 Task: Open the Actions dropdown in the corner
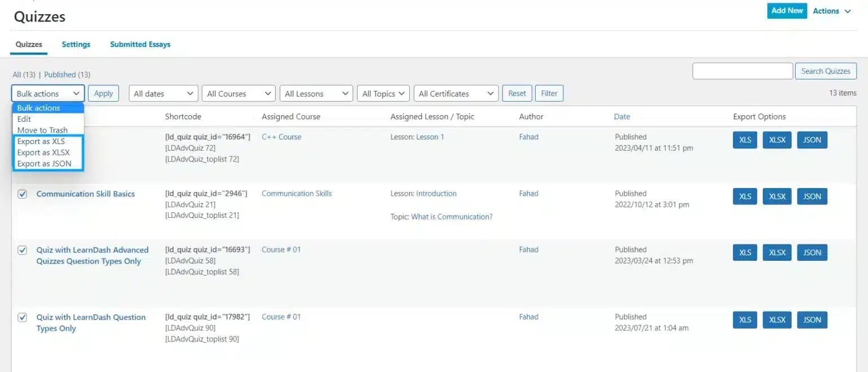tap(831, 10)
